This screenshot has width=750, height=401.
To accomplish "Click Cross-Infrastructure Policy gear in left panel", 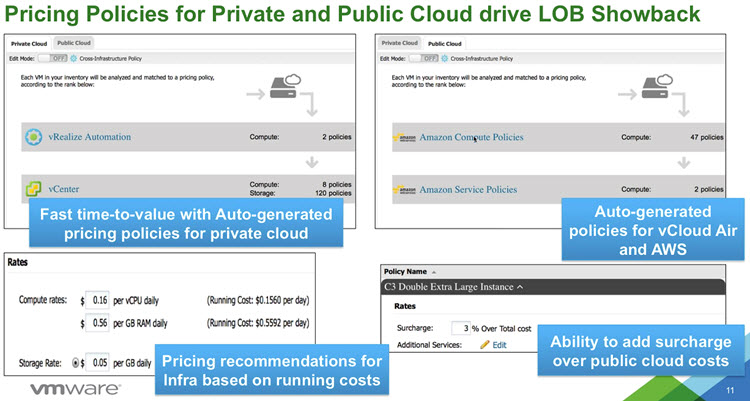I will tap(73, 58).
